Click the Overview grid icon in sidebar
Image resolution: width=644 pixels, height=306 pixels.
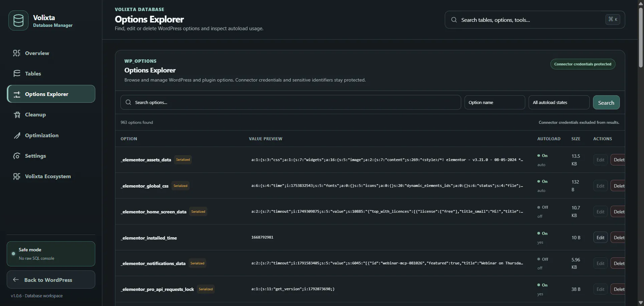(17, 53)
